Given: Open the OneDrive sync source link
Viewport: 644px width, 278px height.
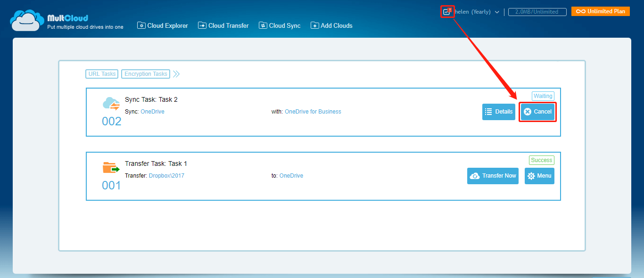Looking at the screenshot, I should 152,112.
